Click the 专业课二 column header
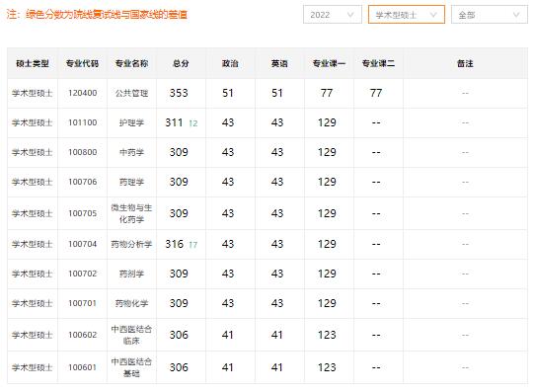 378,63
